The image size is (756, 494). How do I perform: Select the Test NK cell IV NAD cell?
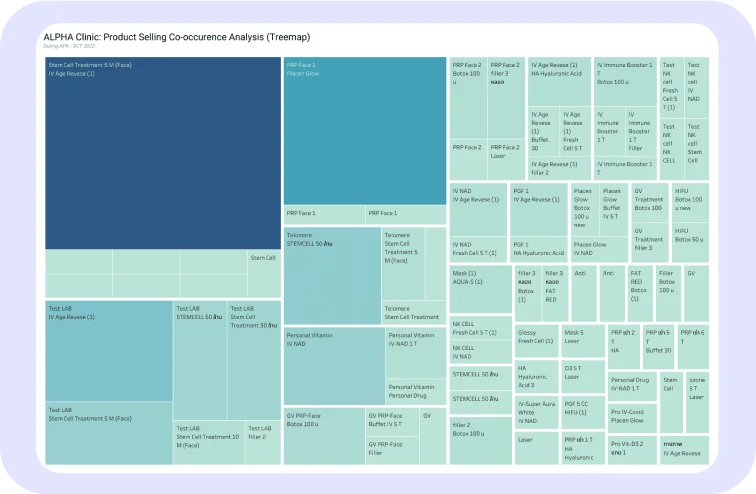point(697,87)
